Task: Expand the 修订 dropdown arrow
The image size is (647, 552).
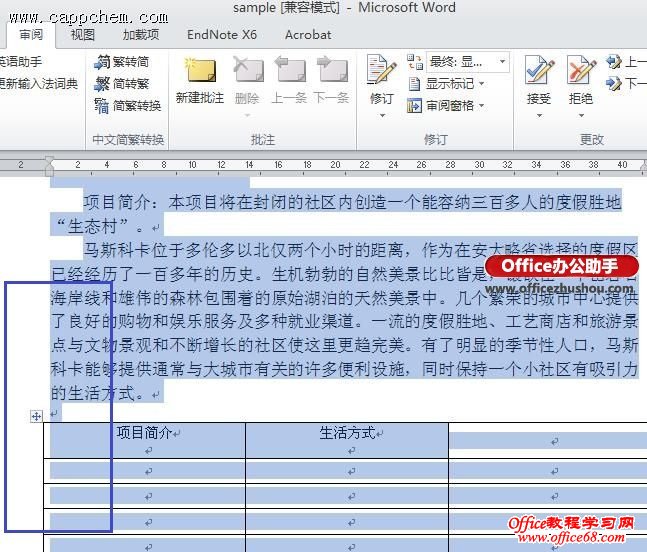Action: 382,116
